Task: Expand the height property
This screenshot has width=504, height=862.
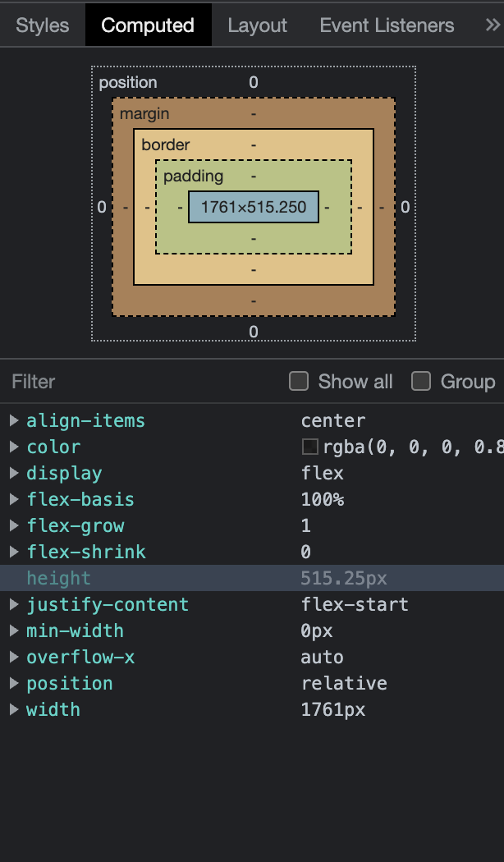Action: point(14,578)
